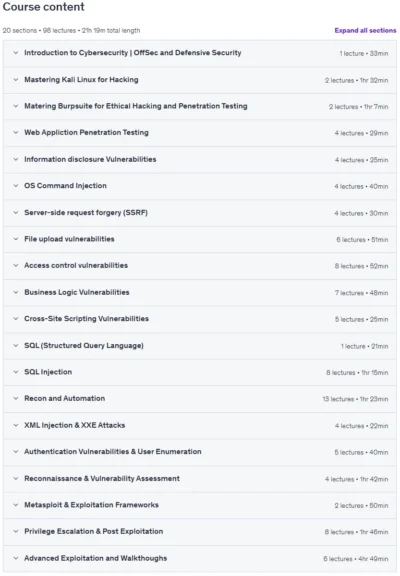Expand Metasploit & Exploitation Frameworks chevron
The image size is (400, 576).
click(x=16, y=505)
